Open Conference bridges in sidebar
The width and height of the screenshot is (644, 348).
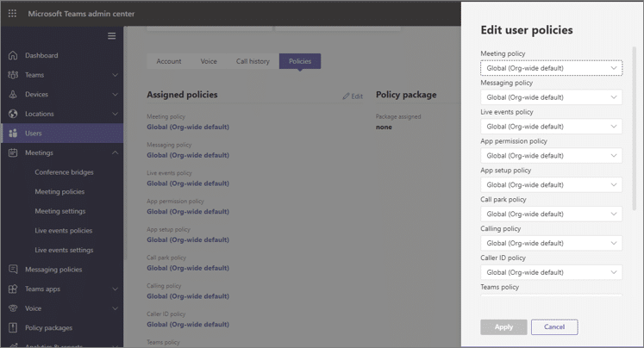pos(64,172)
